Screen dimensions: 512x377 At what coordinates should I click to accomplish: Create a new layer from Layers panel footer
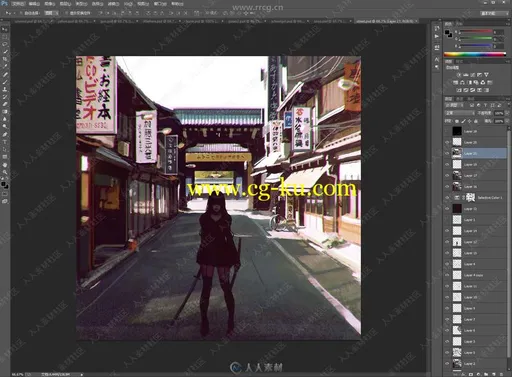click(x=494, y=374)
